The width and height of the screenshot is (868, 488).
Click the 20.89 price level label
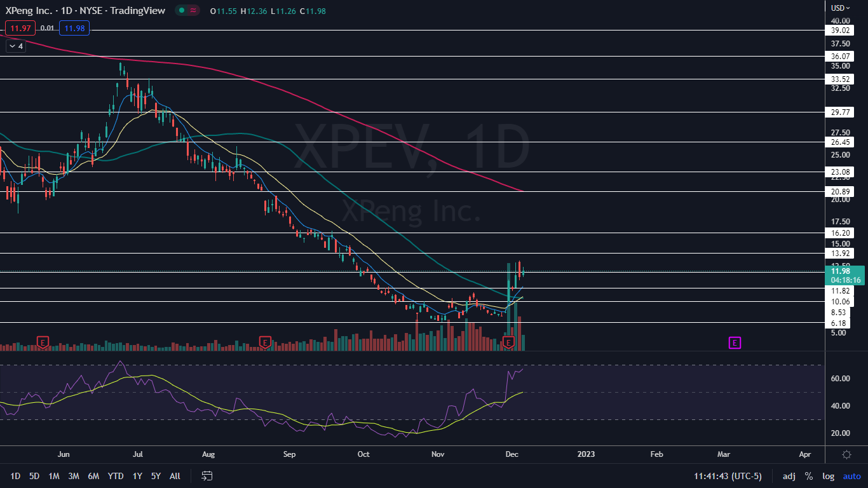click(841, 191)
